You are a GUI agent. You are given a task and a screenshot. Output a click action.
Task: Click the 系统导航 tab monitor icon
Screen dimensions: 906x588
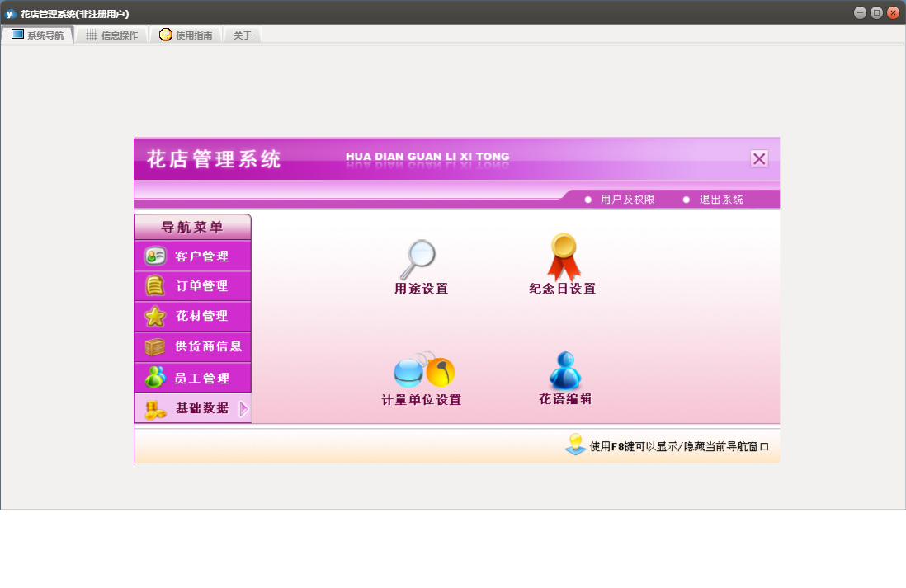tap(18, 34)
